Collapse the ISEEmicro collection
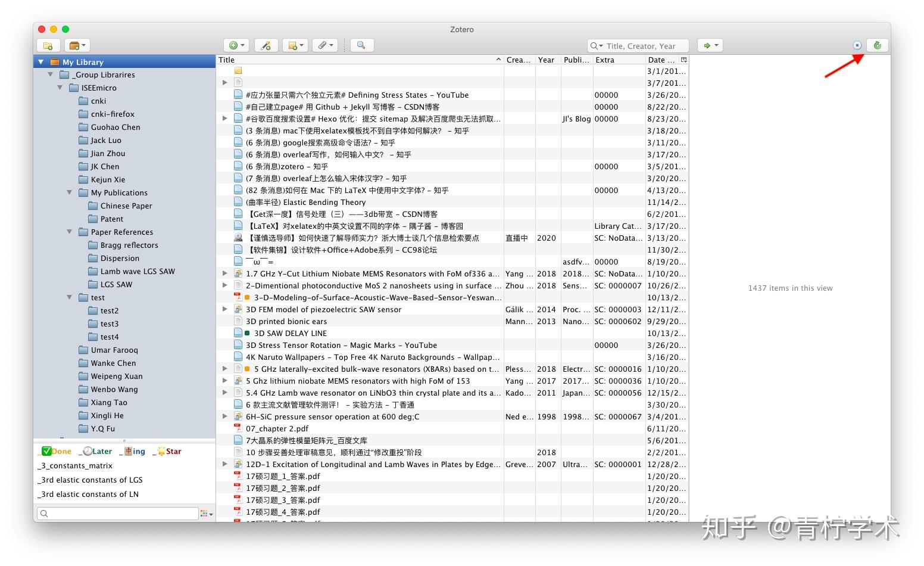 point(60,88)
